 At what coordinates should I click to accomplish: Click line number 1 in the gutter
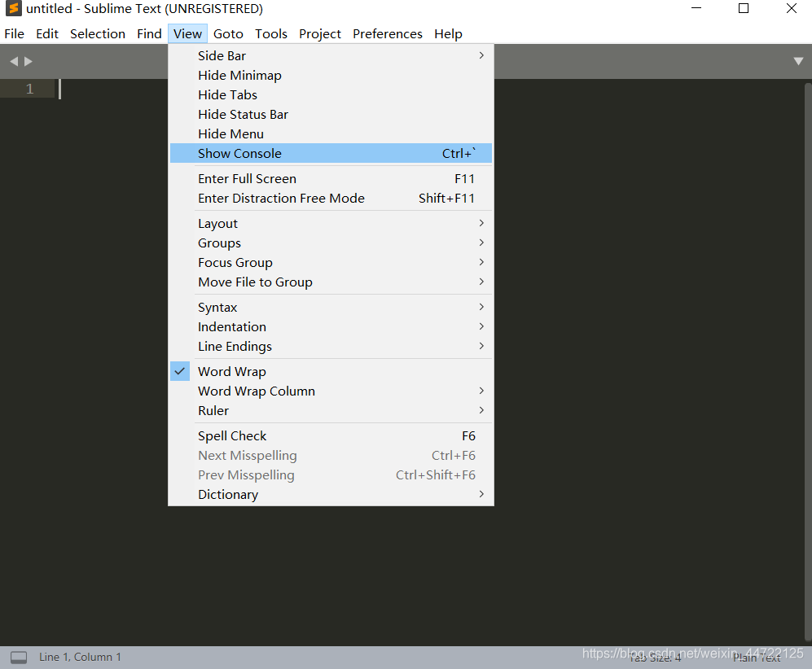point(29,89)
